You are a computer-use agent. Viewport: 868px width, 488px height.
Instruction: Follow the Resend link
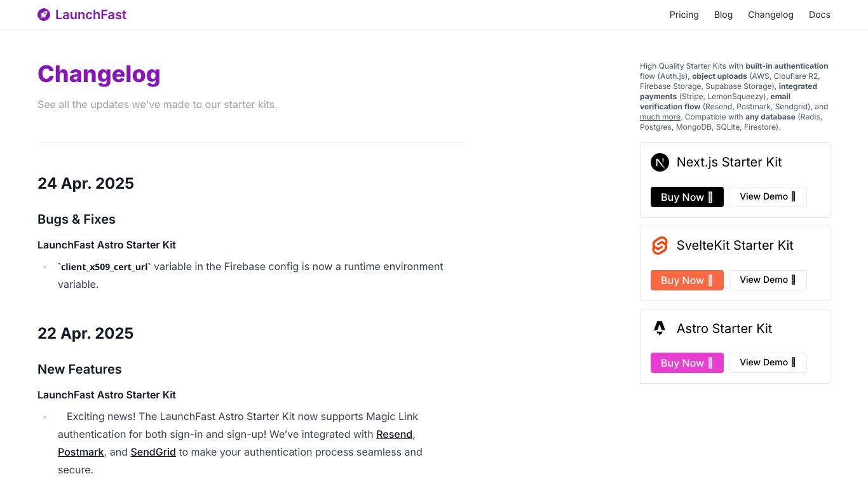(394, 435)
